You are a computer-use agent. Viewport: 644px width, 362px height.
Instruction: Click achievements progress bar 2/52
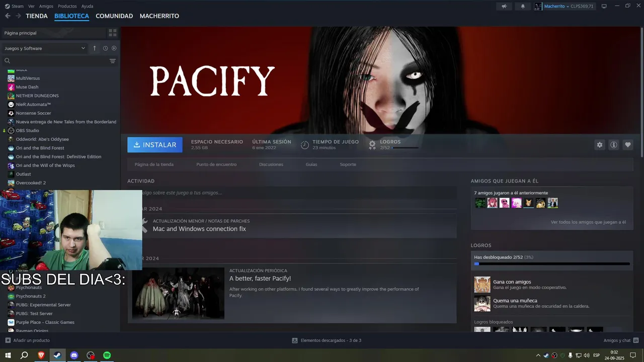pyautogui.click(x=552, y=263)
